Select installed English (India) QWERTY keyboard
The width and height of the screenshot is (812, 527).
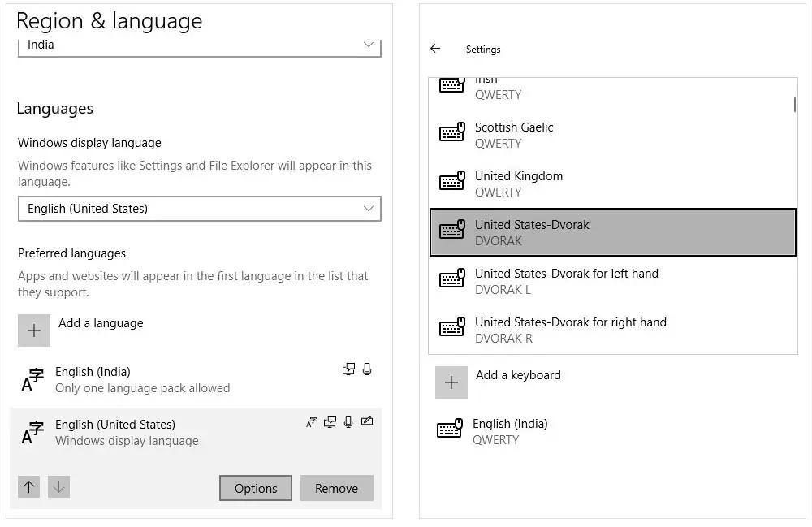pos(612,431)
